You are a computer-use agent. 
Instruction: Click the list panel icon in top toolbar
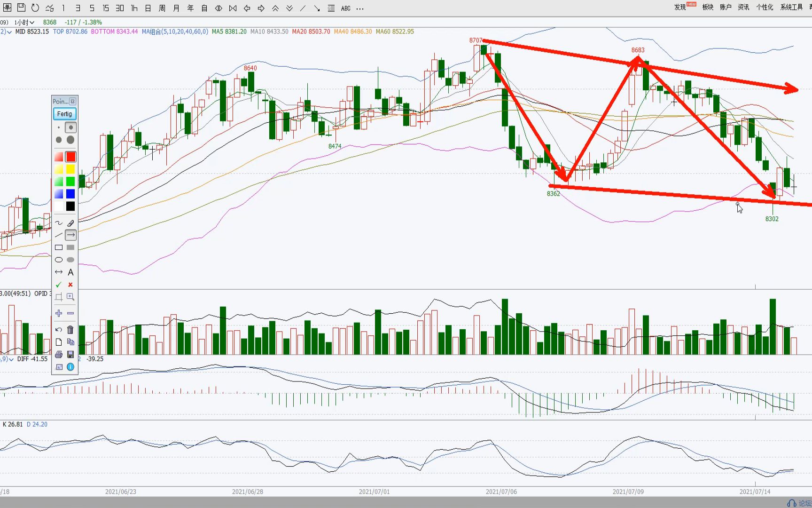tap(331, 8)
